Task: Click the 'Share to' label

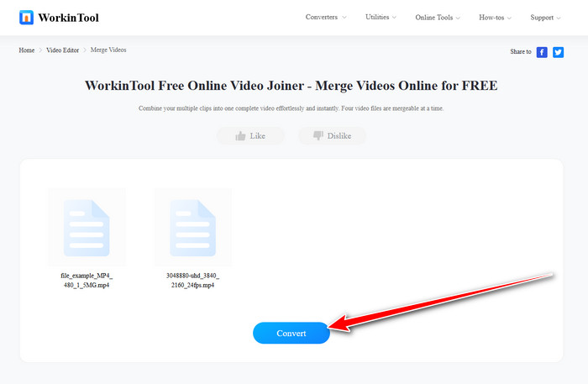Action: (521, 52)
